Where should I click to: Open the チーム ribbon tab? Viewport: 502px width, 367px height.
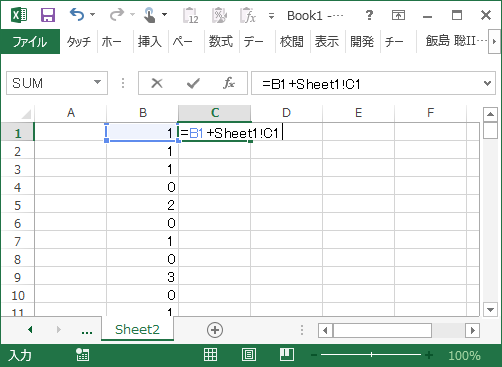(x=395, y=42)
